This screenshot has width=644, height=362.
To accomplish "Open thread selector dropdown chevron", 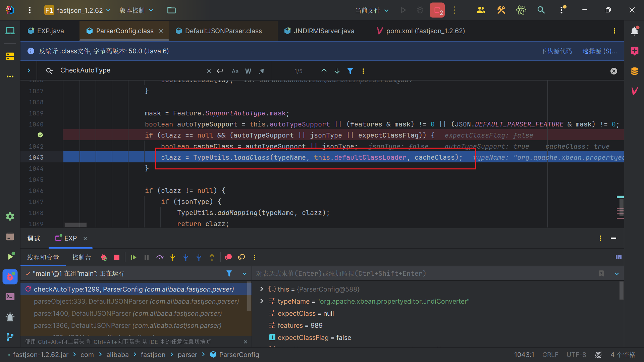I will [x=245, y=274].
